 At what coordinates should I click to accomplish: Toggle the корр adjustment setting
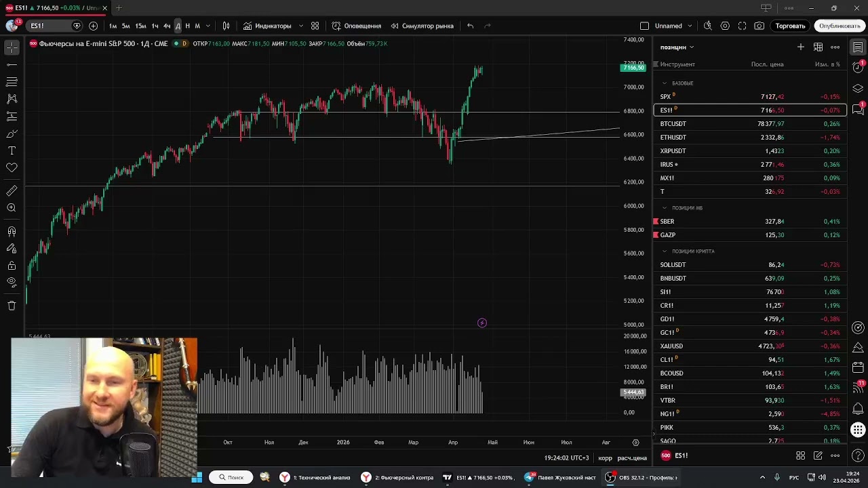[x=605, y=457]
